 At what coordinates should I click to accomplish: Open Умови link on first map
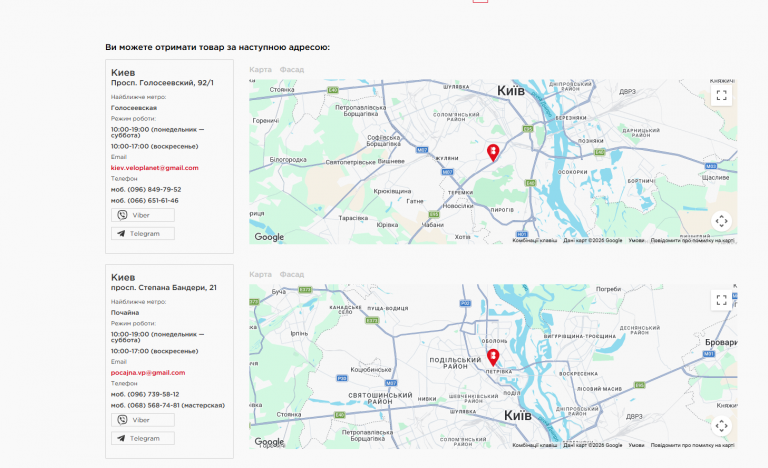tap(636, 241)
